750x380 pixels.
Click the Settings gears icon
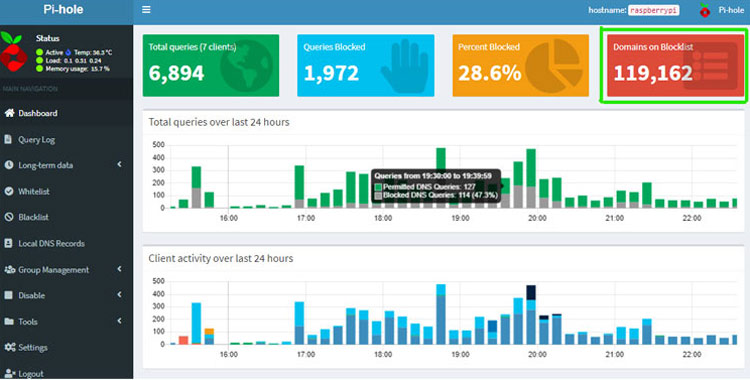(10, 347)
